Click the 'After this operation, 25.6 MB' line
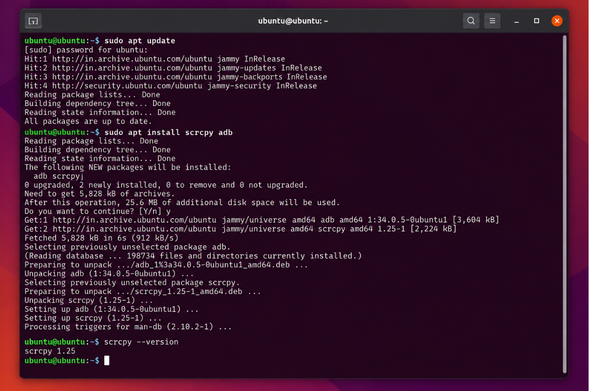 [182, 202]
